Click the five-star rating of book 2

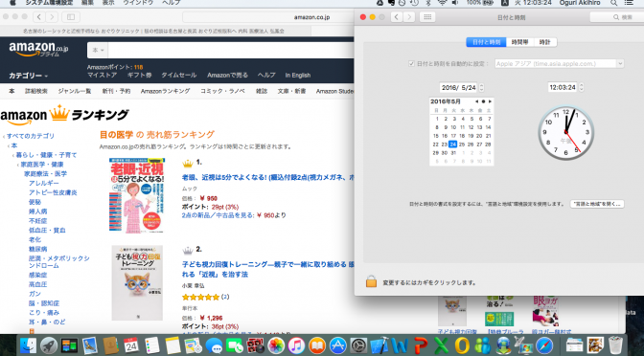click(x=201, y=297)
